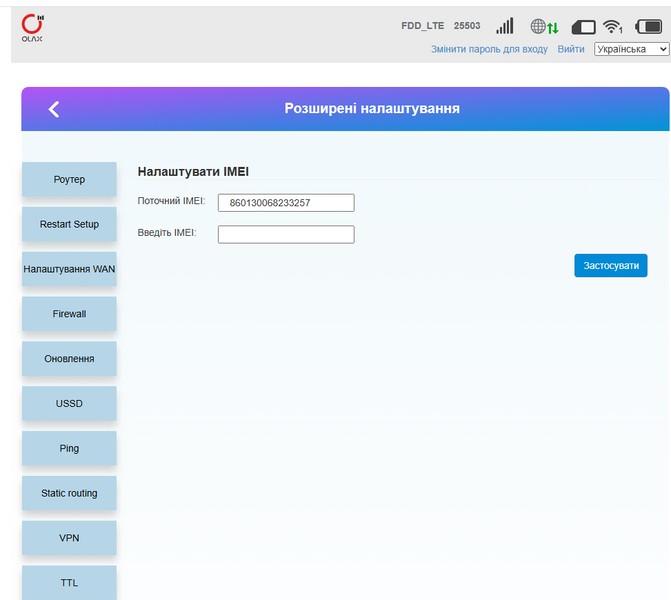
Task: Open the USSD section
Action: (x=69, y=404)
